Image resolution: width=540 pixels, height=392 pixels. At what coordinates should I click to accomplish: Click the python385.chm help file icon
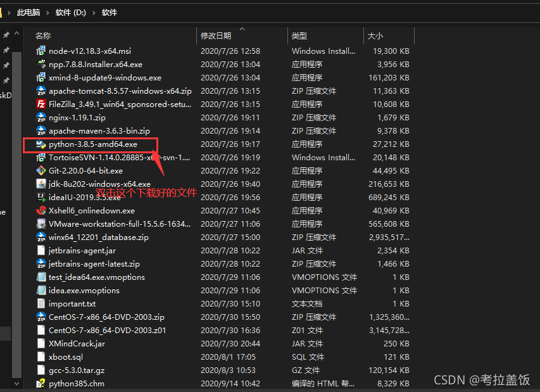[41, 383]
